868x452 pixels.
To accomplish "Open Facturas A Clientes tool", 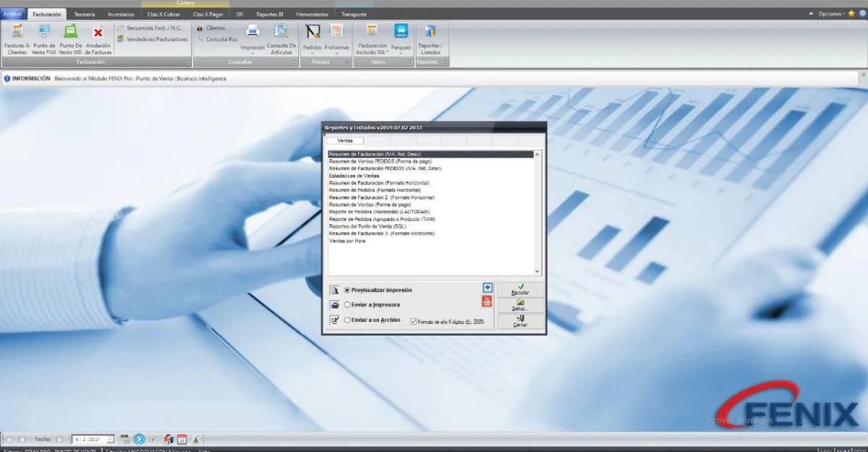I will pyautogui.click(x=17, y=39).
